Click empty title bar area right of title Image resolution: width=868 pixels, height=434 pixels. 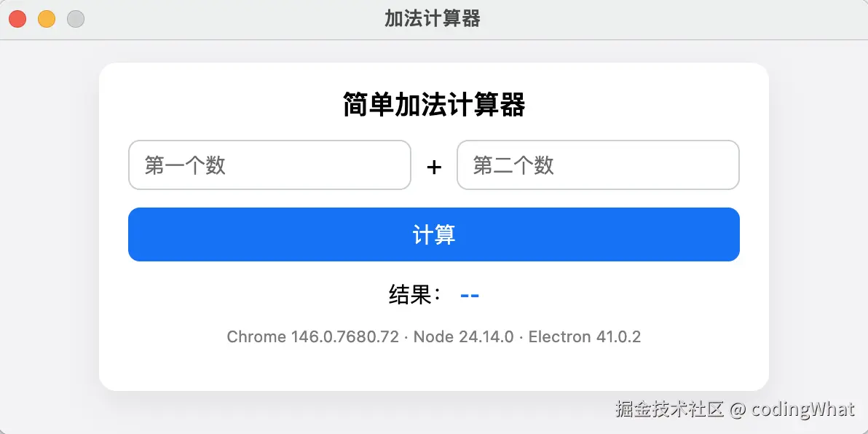click(x=655, y=19)
